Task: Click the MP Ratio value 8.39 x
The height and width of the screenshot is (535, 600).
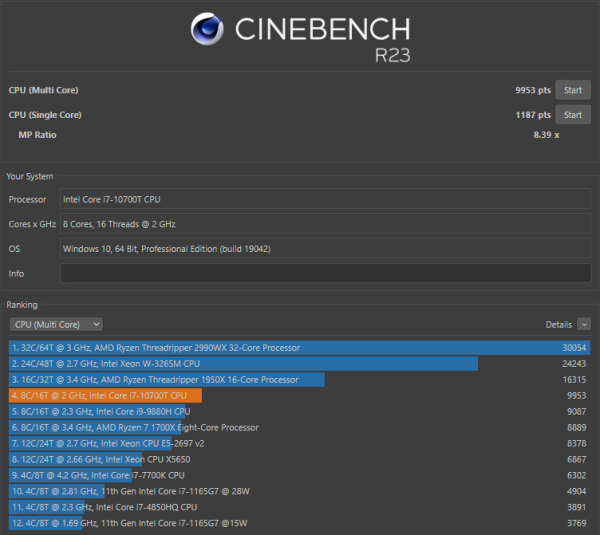Action: click(546, 135)
